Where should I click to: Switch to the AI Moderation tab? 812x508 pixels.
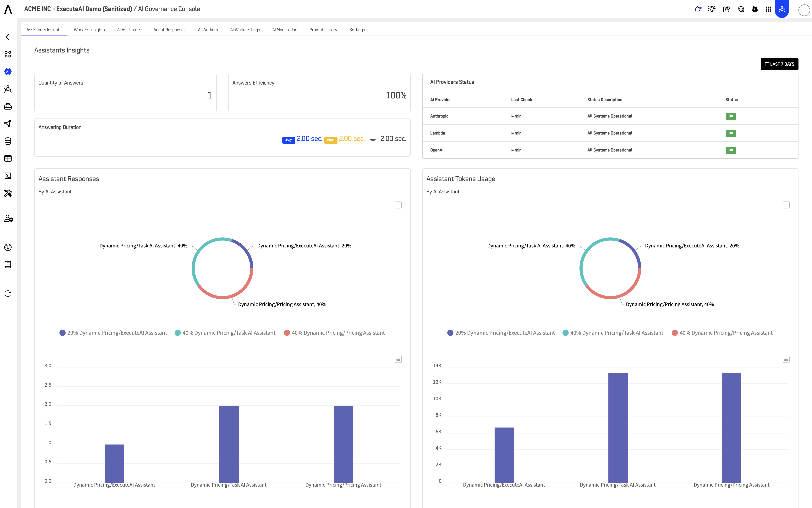pyautogui.click(x=284, y=30)
